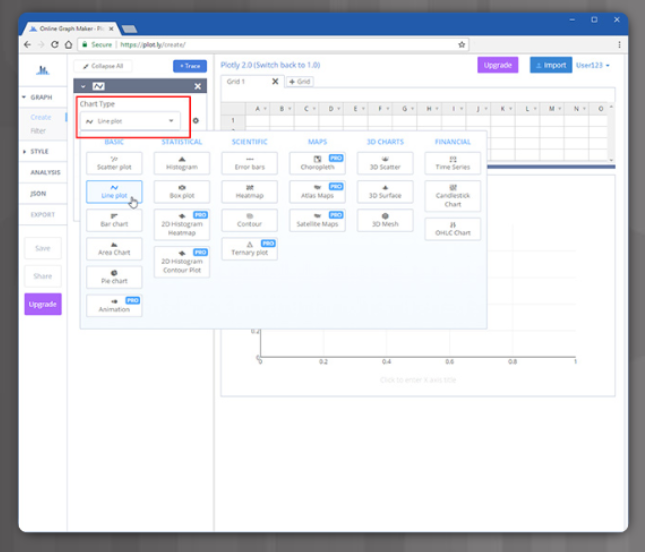Select OHLC Chart tile

[452, 229]
